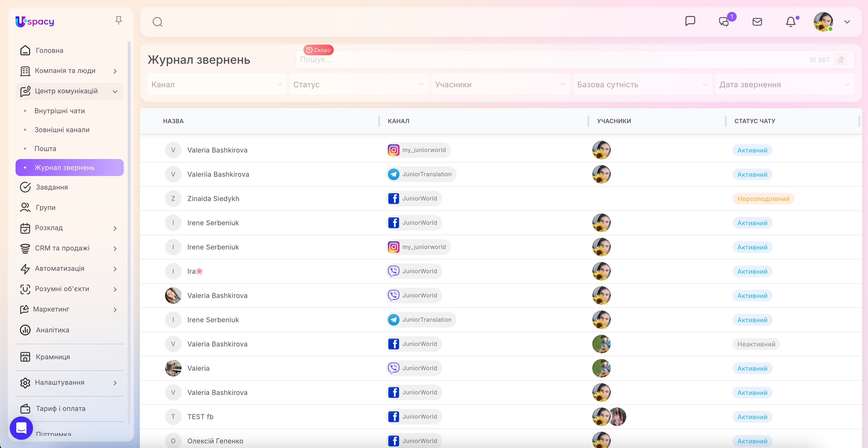Open the support chat widget button
The width and height of the screenshot is (868, 448).
[x=21, y=428]
